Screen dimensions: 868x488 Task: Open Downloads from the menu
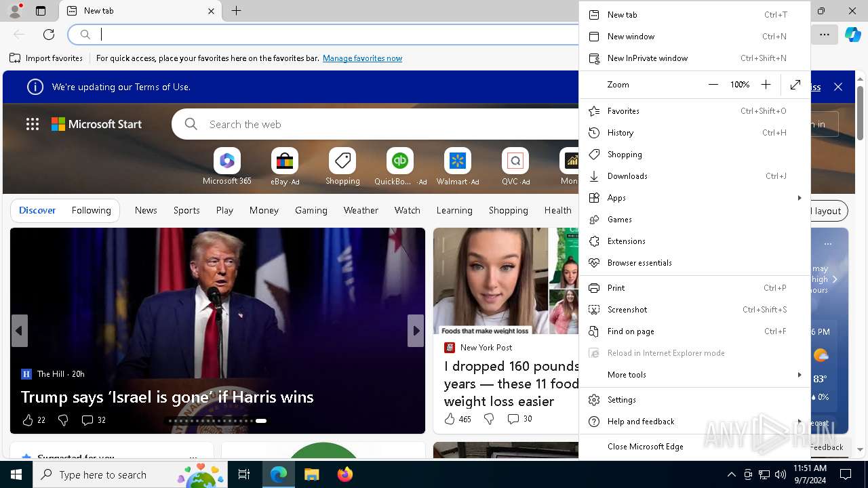click(695, 176)
